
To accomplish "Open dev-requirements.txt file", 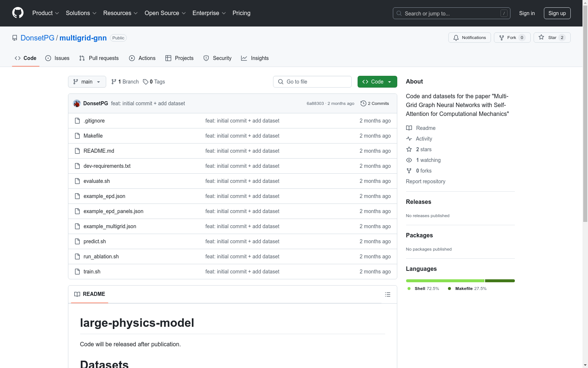I will click(x=107, y=166).
